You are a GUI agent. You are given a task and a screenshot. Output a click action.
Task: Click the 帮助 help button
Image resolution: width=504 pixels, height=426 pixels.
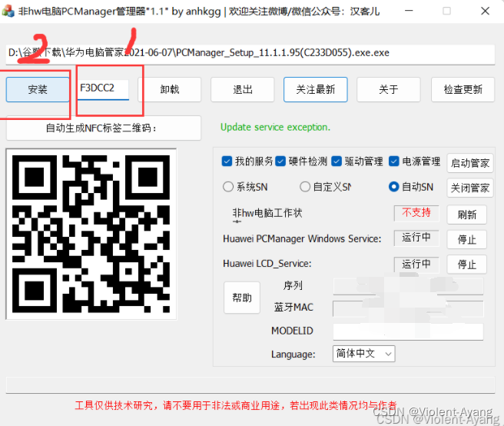pos(242,298)
